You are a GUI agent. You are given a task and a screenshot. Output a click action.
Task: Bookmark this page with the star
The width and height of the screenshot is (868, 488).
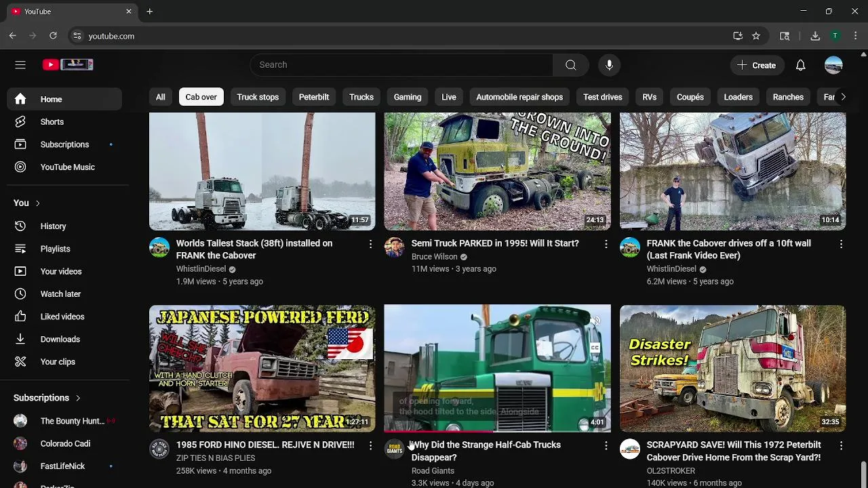click(756, 36)
